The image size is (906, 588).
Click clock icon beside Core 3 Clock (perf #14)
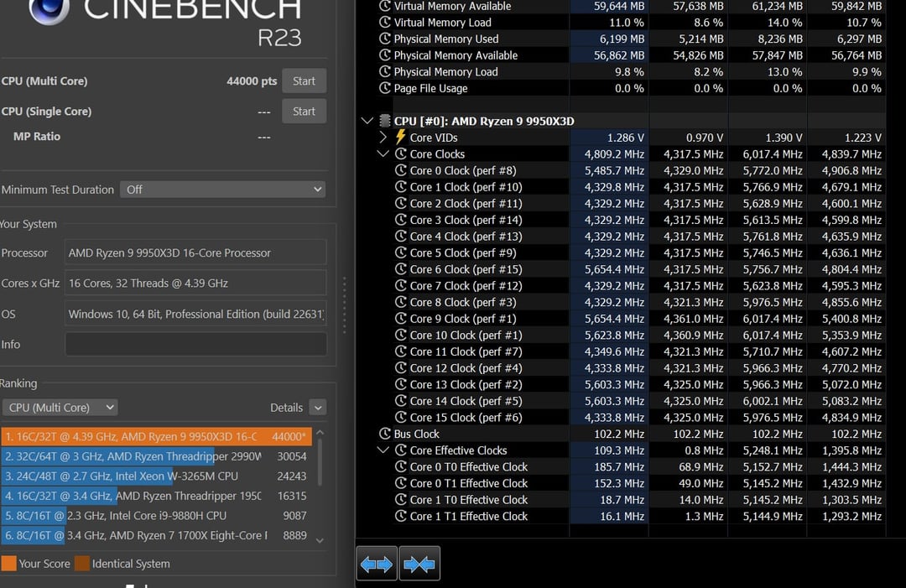(401, 220)
